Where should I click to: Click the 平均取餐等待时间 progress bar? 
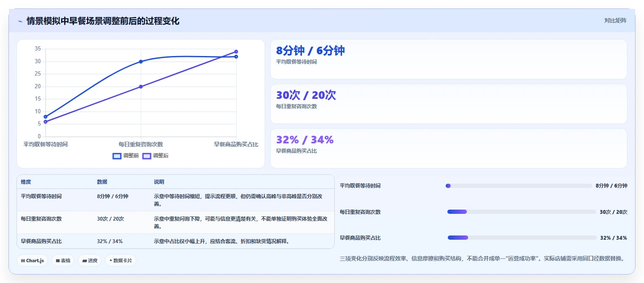519,186
